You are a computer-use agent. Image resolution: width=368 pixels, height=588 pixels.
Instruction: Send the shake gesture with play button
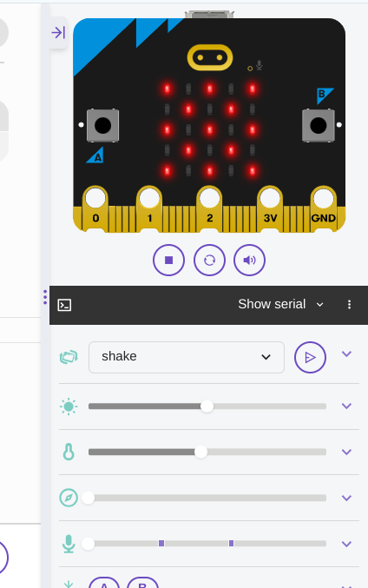tap(311, 357)
